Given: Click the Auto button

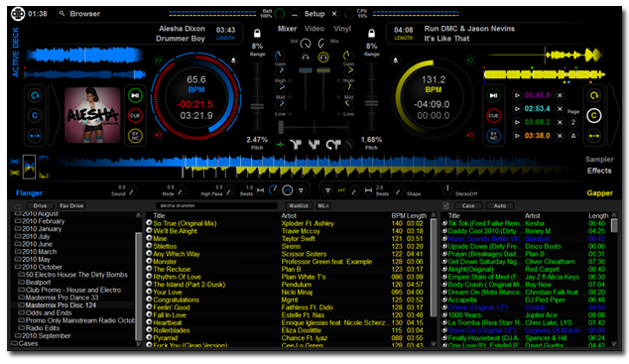Looking at the screenshot, I should click(500, 205).
